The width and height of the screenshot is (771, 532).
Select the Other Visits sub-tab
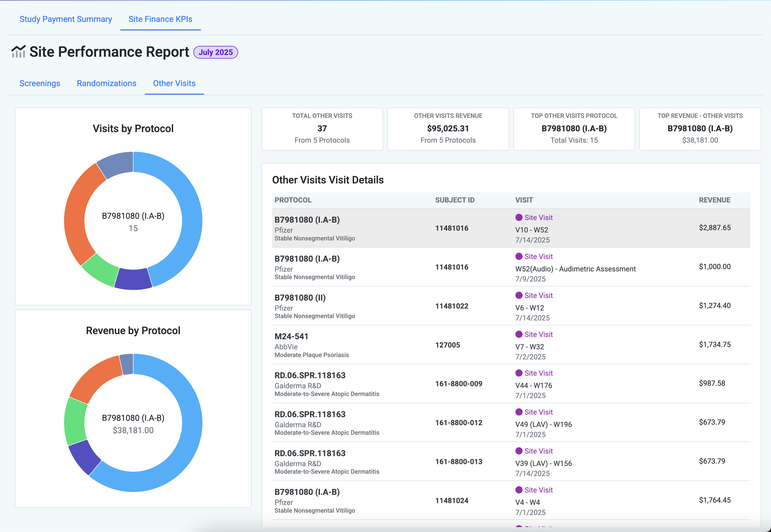point(174,83)
